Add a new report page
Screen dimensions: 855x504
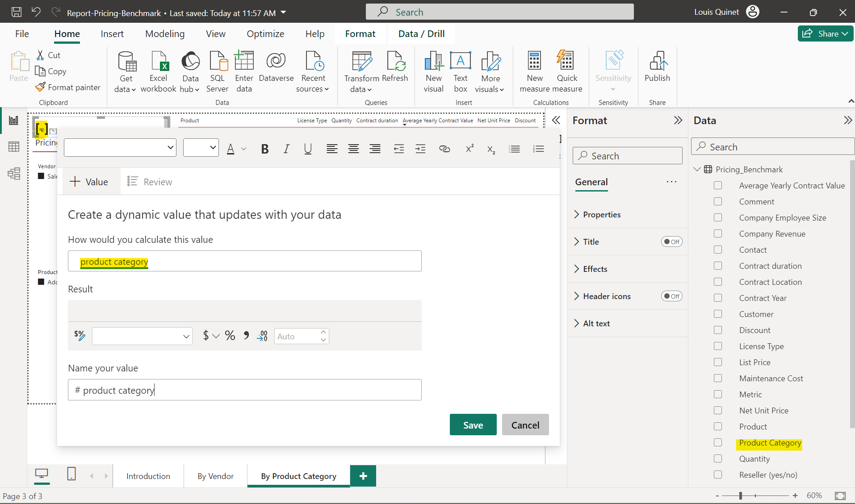tap(363, 476)
